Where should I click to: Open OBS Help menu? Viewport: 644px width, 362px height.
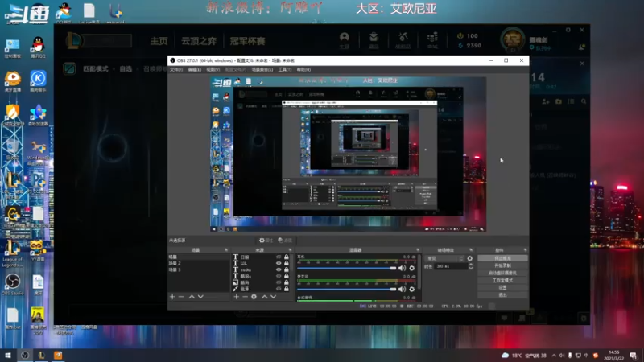[303, 70]
